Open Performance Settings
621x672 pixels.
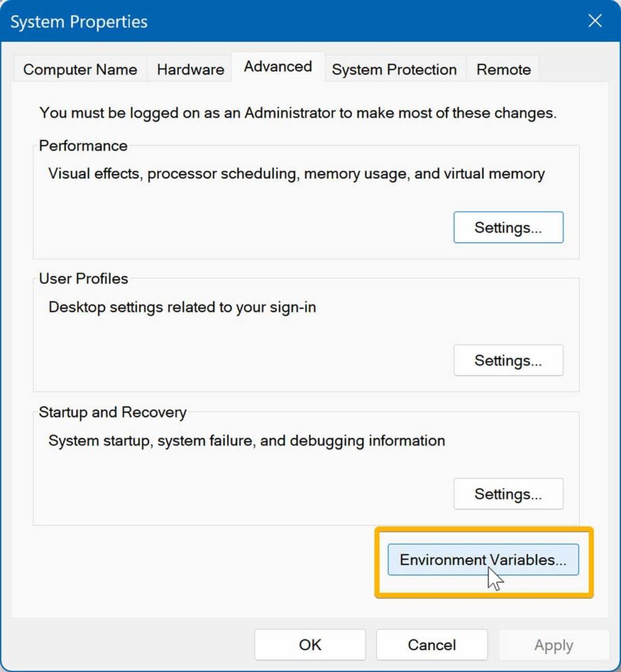[x=508, y=227]
